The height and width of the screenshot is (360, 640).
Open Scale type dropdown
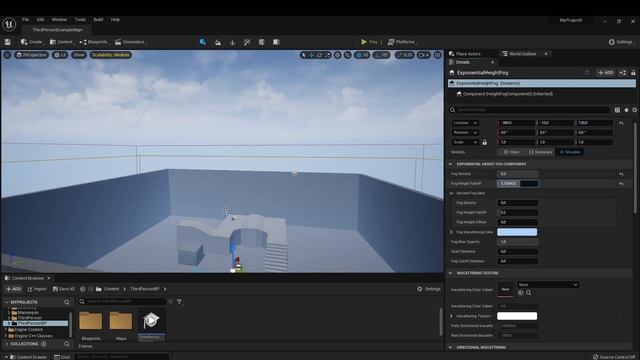[465, 142]
